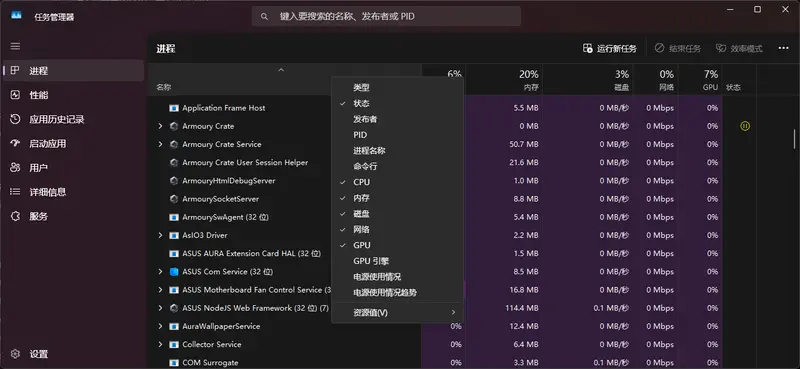This screenshot has width=800, height=369.
Task: Open the Performance (性能) sidebar page
Action: tap(74, 95)
